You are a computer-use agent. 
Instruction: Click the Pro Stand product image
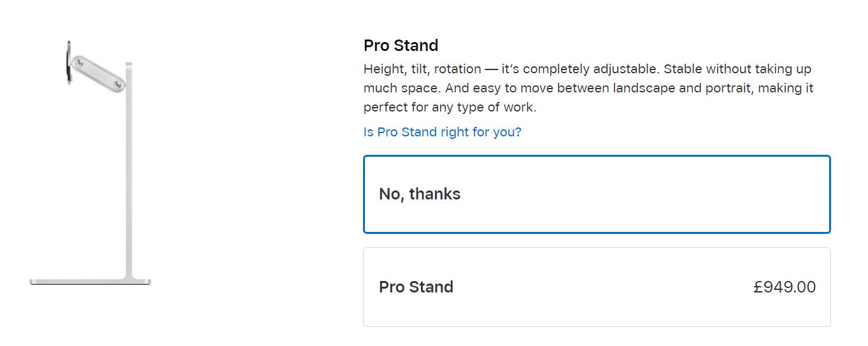[90, 162]
